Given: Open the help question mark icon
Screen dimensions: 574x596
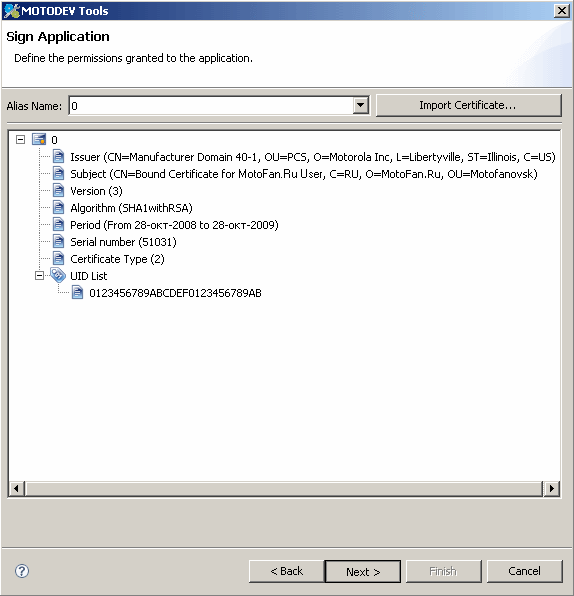Looking at the screenshot, I should point(22,571).
